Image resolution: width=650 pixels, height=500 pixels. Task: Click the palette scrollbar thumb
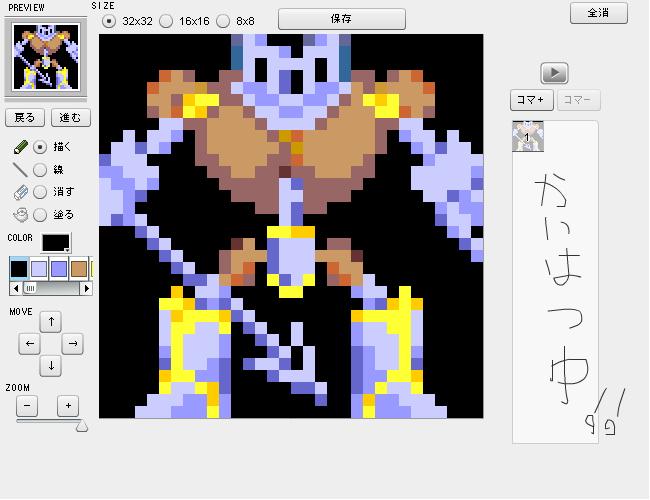point(30,288)
